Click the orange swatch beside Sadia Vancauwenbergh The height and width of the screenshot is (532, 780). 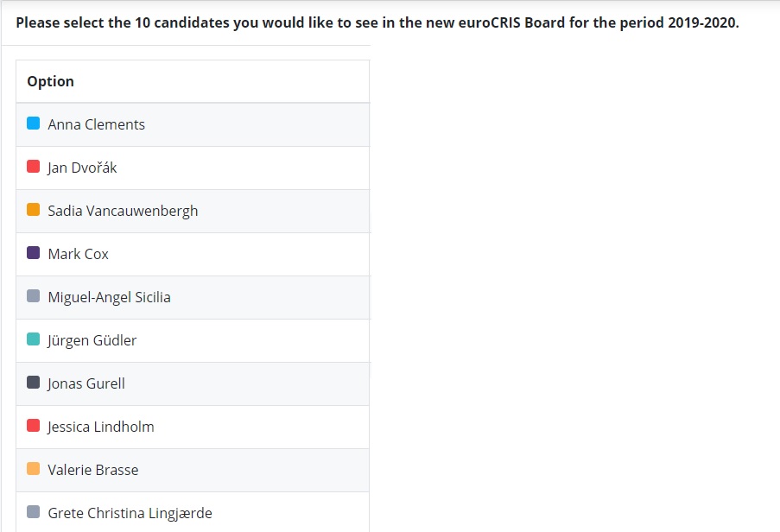click(x=34, y=209)
